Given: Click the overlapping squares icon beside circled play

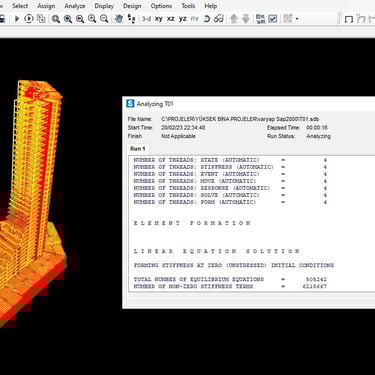Looking at the screenshot, I should point(41,19).
